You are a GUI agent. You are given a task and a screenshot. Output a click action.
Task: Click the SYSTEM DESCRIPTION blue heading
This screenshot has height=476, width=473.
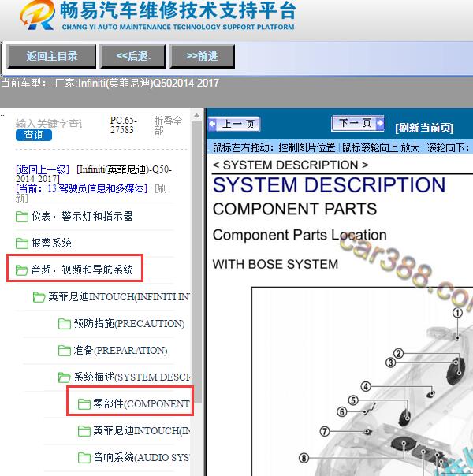(x=329, y=185)
